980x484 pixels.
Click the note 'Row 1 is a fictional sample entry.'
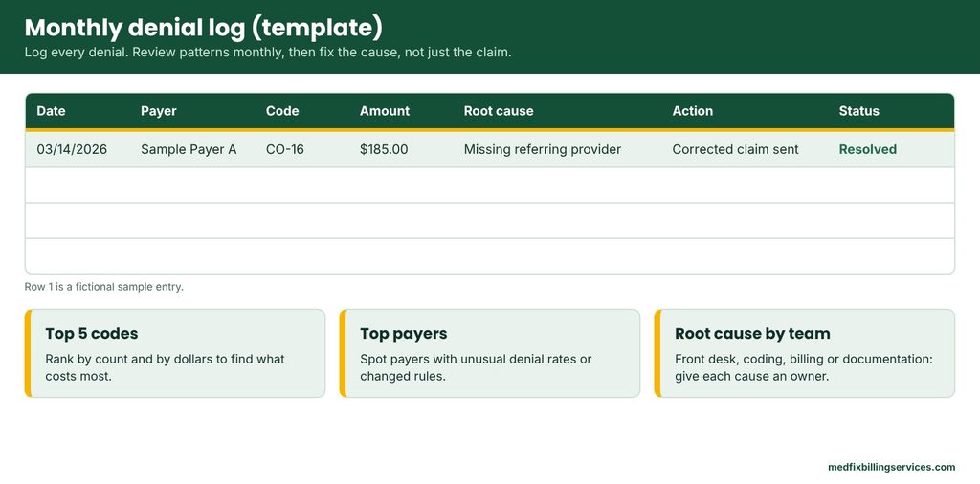[103, 287]
